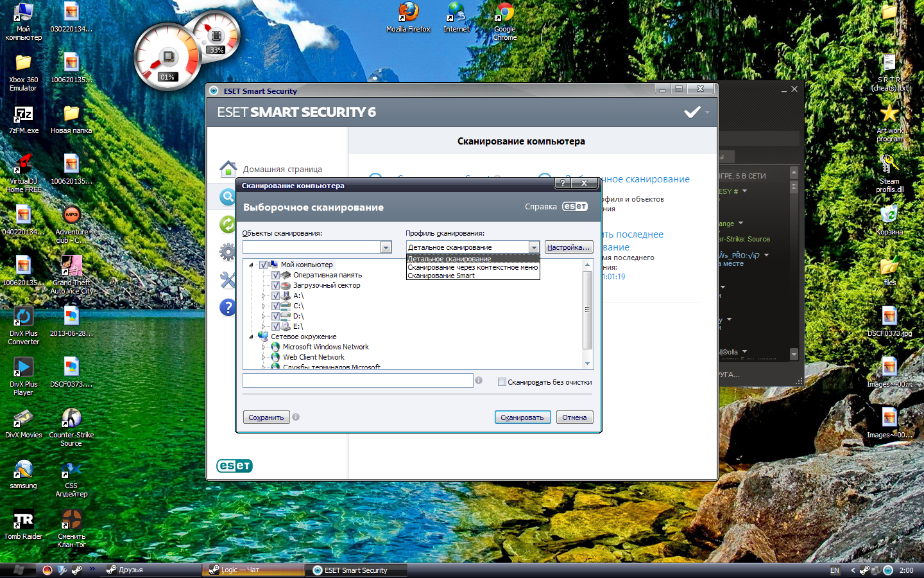
Task: Open the Настройка... profile settings button
Action: 569,247
